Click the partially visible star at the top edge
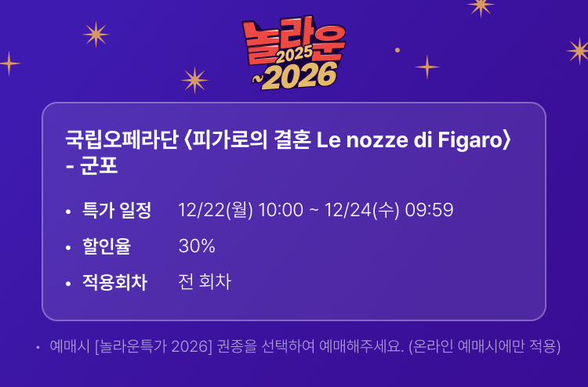This screenshot has width=588, height=387. click(480, 5)
